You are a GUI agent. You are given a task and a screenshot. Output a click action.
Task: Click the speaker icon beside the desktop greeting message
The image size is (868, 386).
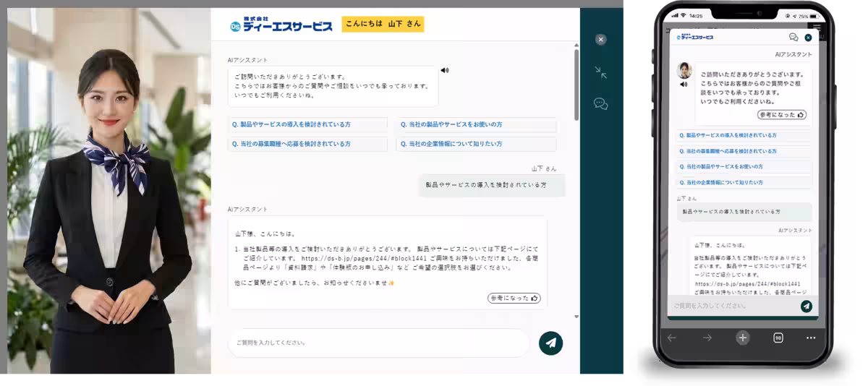coord(445,70)
